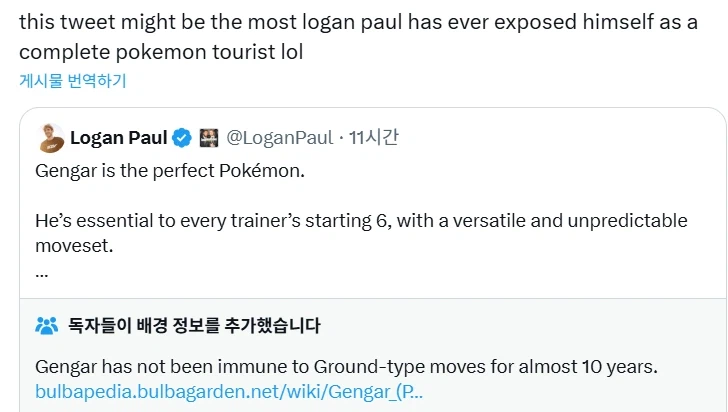
Task: Click the "Gengar is the perfect Pokémon" text
Action: click(x=168, y=171)
